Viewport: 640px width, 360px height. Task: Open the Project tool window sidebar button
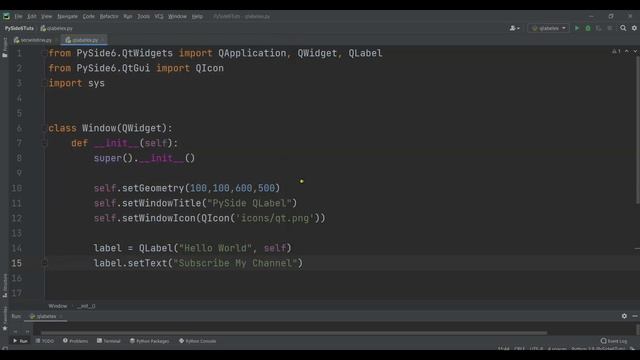(4, 48)
